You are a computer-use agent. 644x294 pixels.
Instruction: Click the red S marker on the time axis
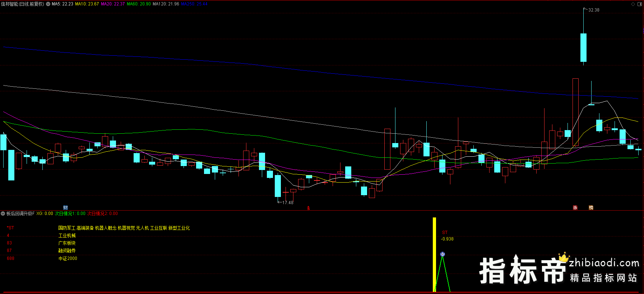308,208
